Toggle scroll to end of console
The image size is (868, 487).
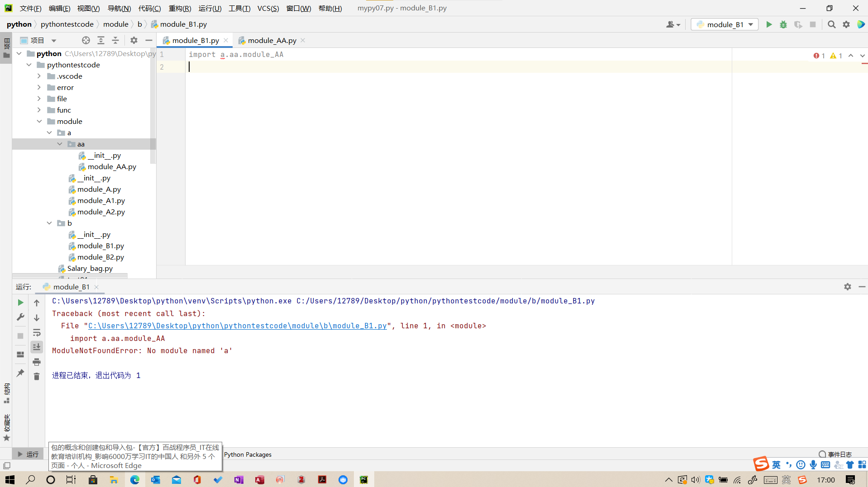(x=37, y=347)
